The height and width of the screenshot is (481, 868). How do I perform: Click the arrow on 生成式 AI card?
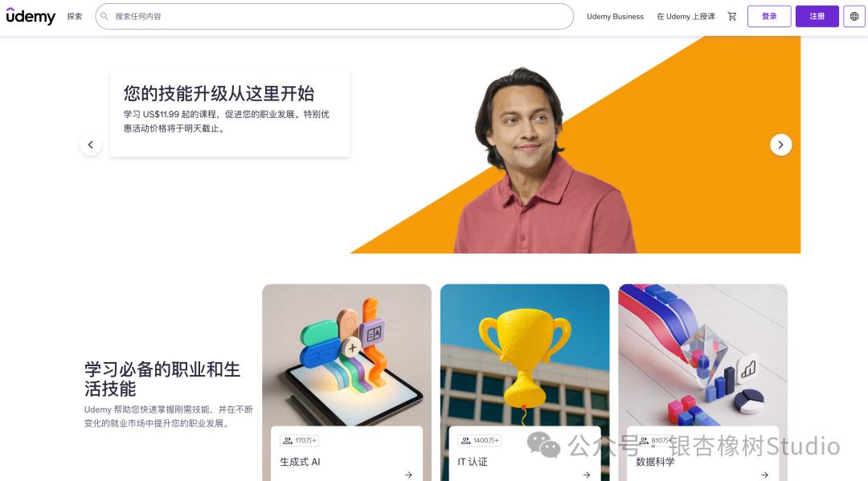[408, 475]
